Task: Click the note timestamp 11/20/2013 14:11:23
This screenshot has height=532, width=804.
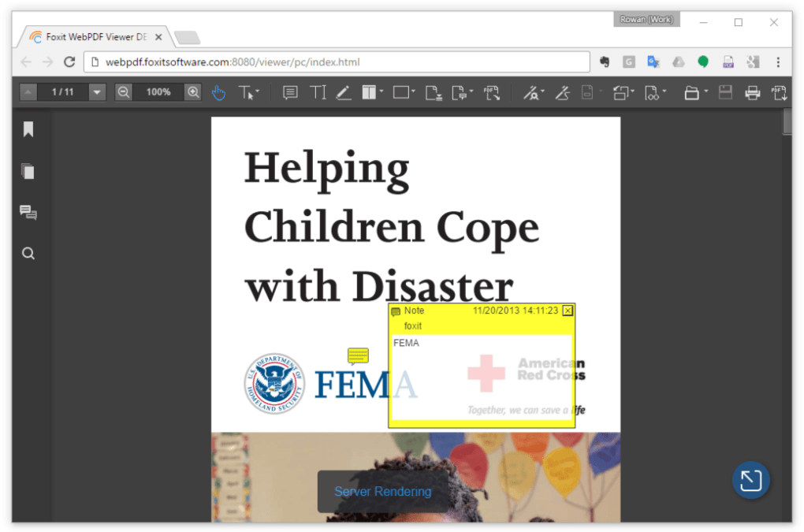Action: [516, 311]
